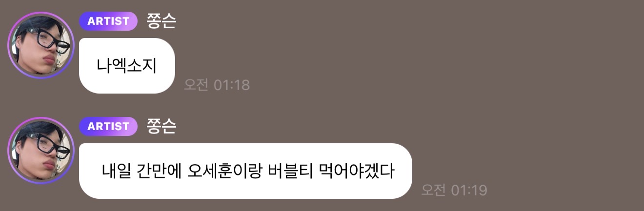Tap the ARTIST badge above the 버블티 message
The image size is (644, 211).
108,126
